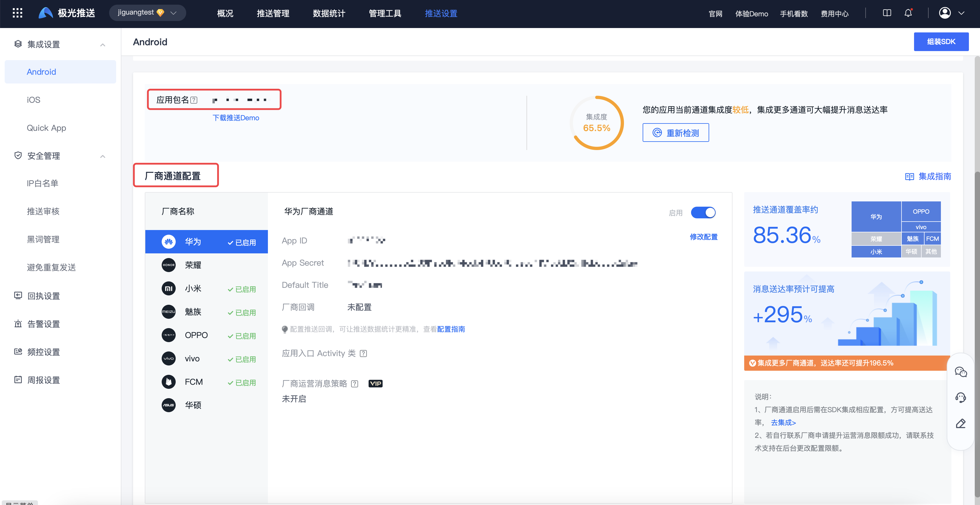Click the 去集成> link
The height and width of the screenshot is (505, 980).
tap(783, 422)
